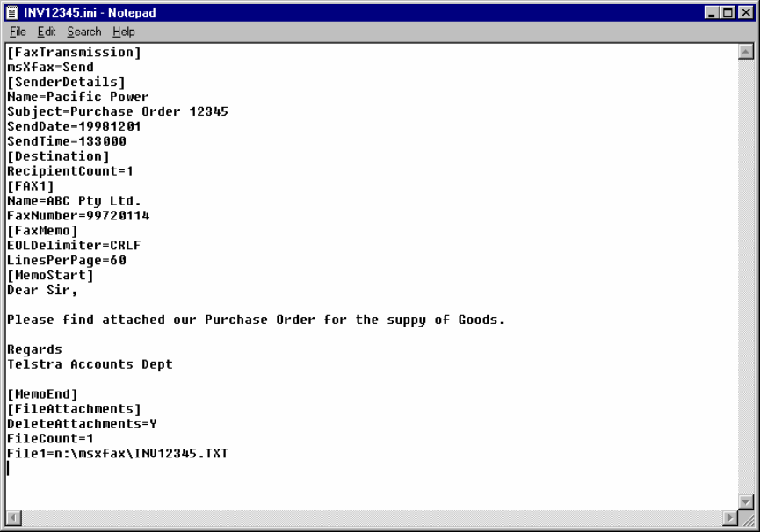The height and width of the screenshot is (532, 760).
Task: Click the word 'Please' in the memo
Action: (31, 320)
